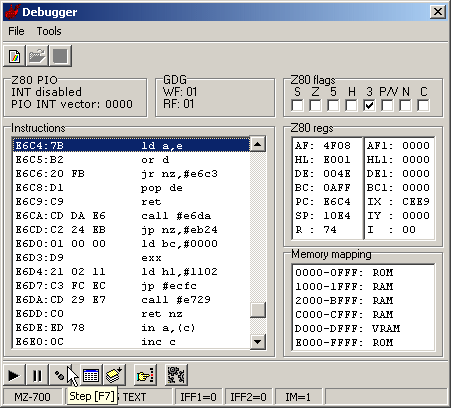Toggle the P/V flag checkbox
The width and height of the screenshot is (451, 408).
point(387,106)
